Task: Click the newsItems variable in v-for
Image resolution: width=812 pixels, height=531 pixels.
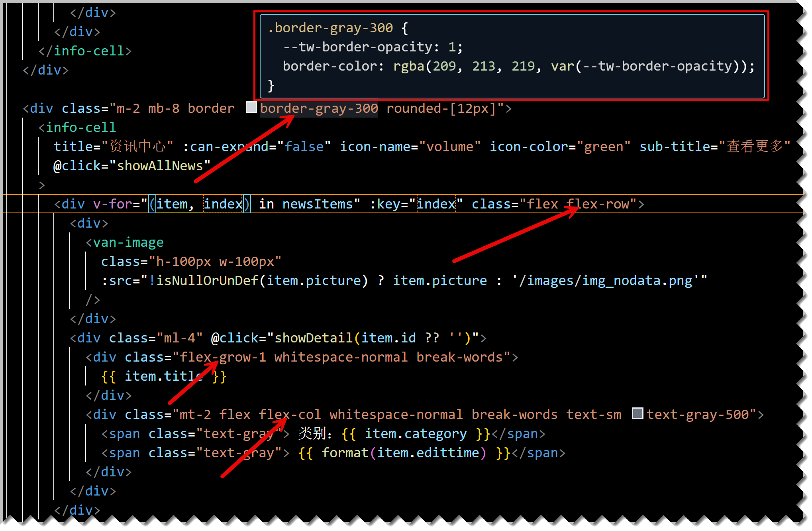Action: [317, 204]
